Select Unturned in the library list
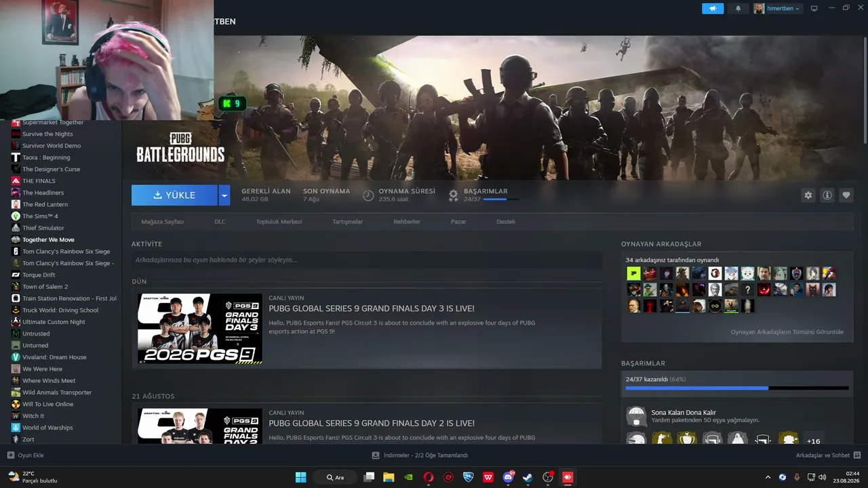This screenshot has height=488, width=868. [35, 346]
